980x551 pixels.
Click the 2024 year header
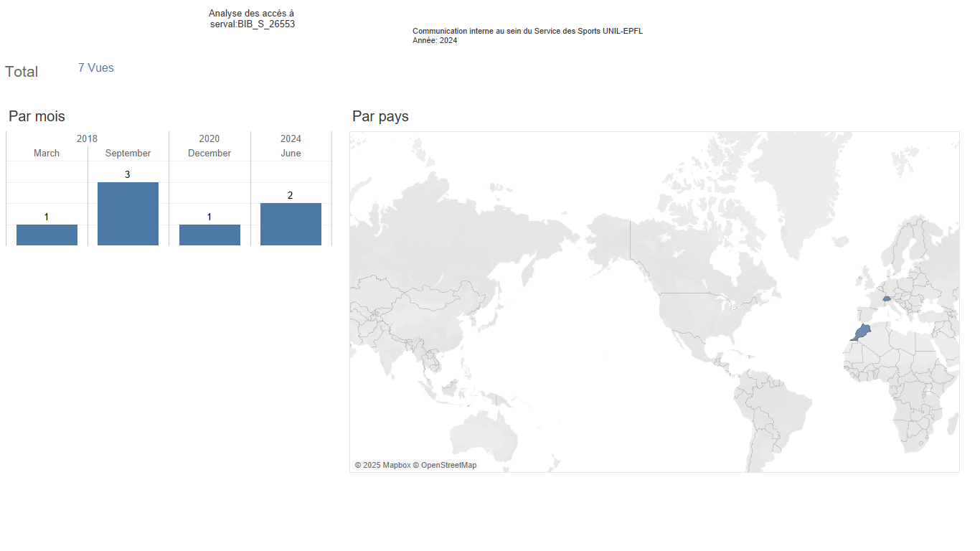click(x=291, y=138)
